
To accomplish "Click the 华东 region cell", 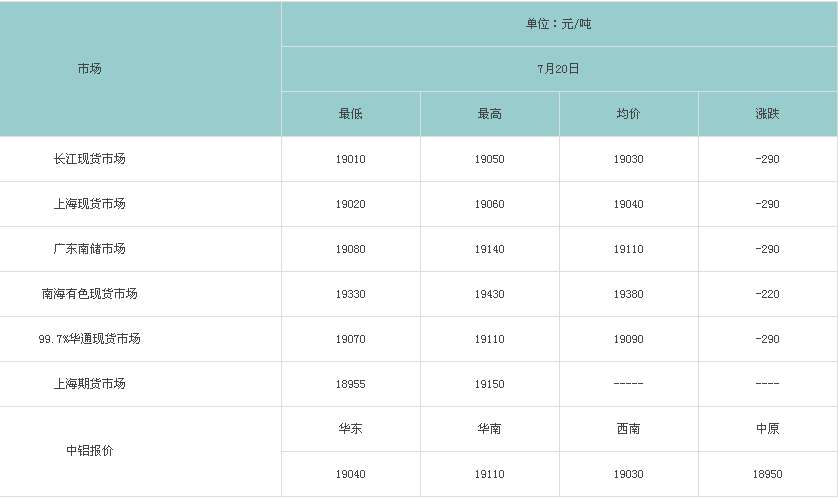I will tap(351, 429).
